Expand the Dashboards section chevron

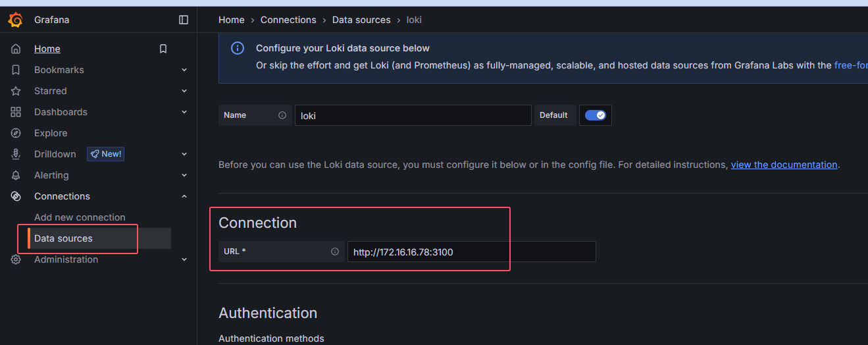pyautogui.click(x=184, y=112)
